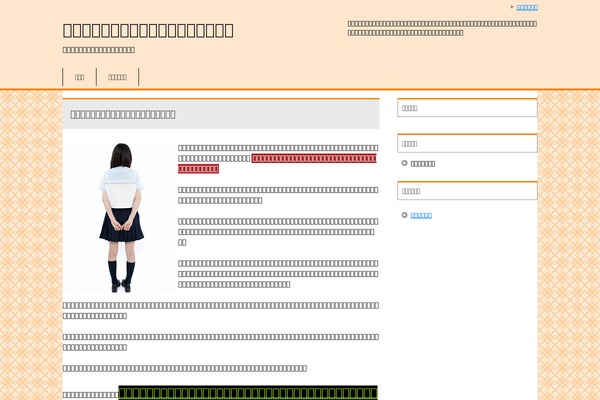
Task: Click the round bullet icon beside the black sidebar item
Action: point(404,163)
